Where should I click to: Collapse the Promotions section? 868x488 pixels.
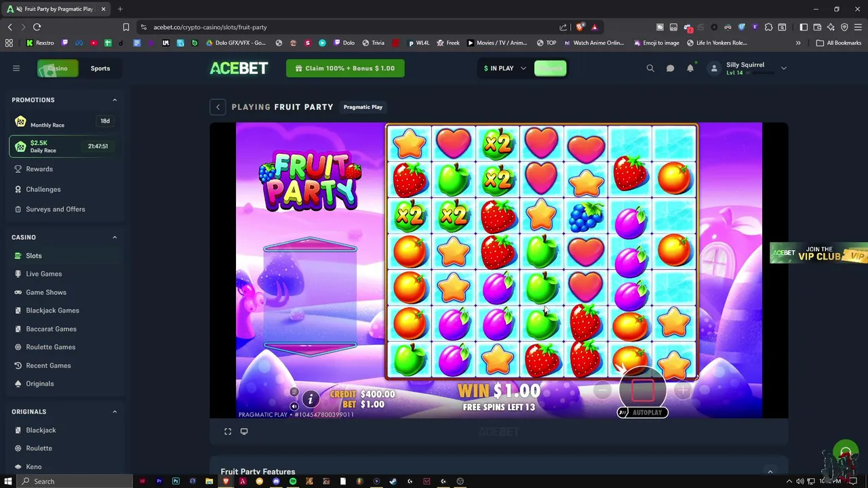pos(115,100)
